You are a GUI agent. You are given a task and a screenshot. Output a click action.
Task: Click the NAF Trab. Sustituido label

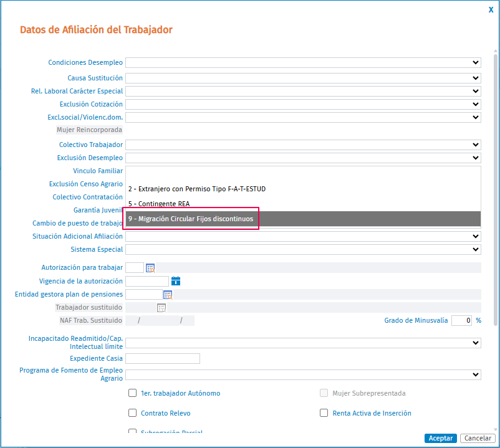click(x=91, y=320)
